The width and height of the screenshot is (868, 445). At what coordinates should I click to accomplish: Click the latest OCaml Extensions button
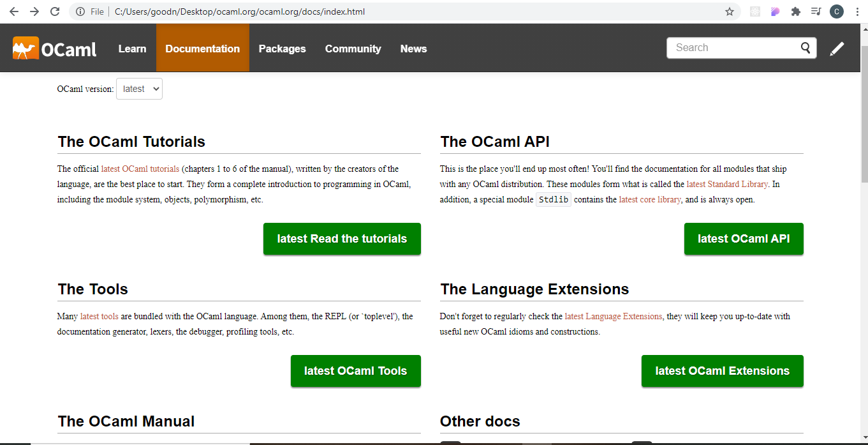point(722,371)
